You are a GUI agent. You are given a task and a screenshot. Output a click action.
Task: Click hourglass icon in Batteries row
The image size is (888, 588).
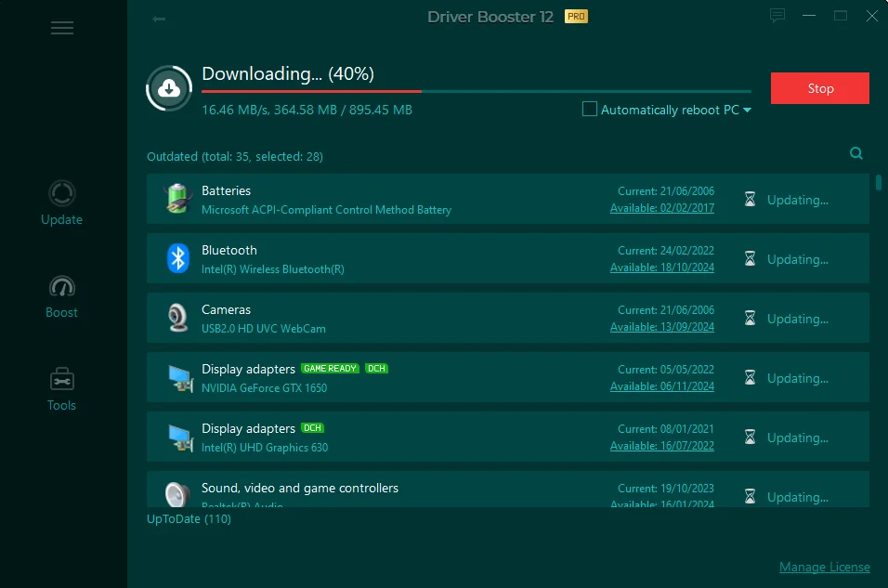click(x=750, y=199)
